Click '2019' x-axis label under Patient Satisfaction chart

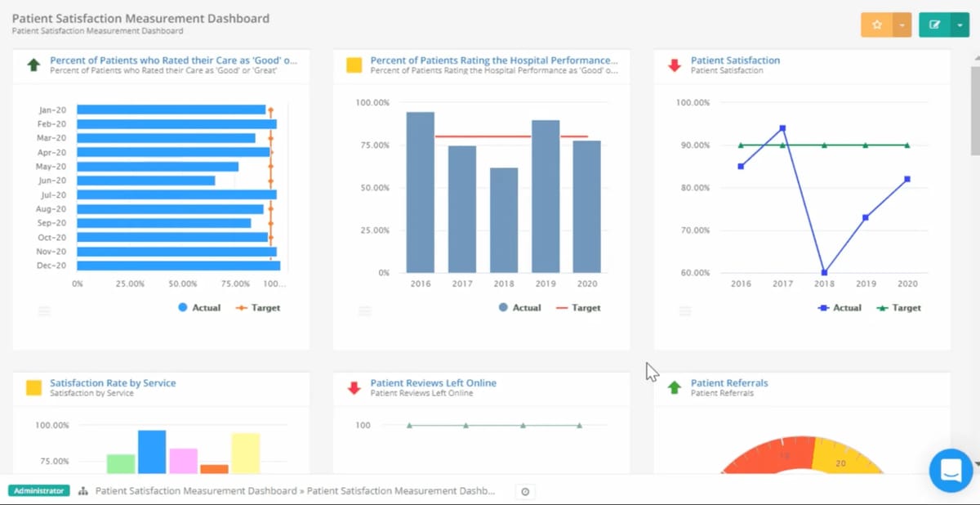point(866,284)
